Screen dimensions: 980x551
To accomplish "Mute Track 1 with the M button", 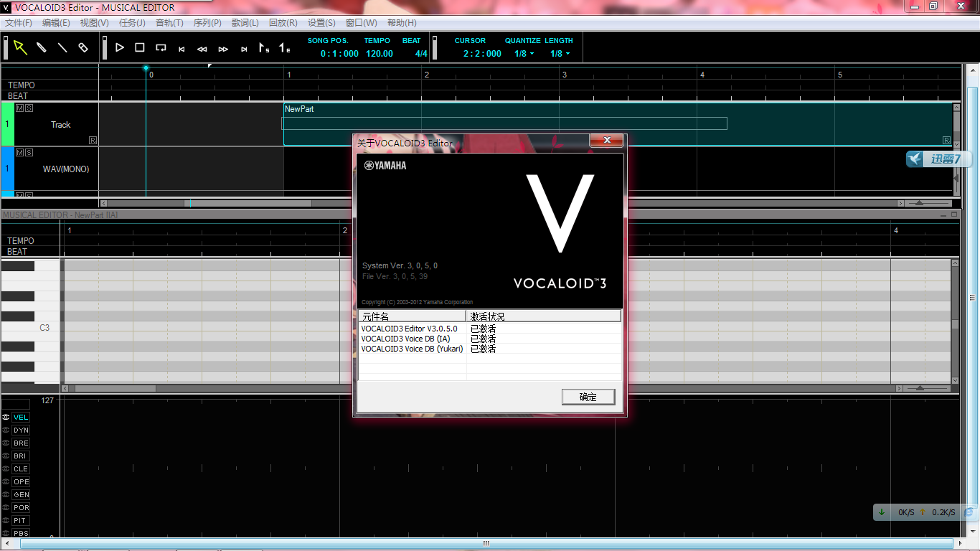I will (19, 108).
